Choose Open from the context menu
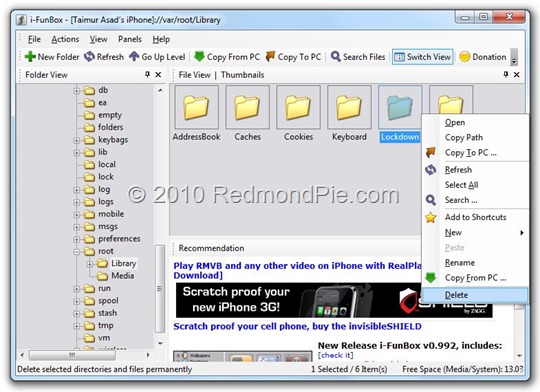Image resolution: width=540 pixels, height=392 pixels. [455, 123]
